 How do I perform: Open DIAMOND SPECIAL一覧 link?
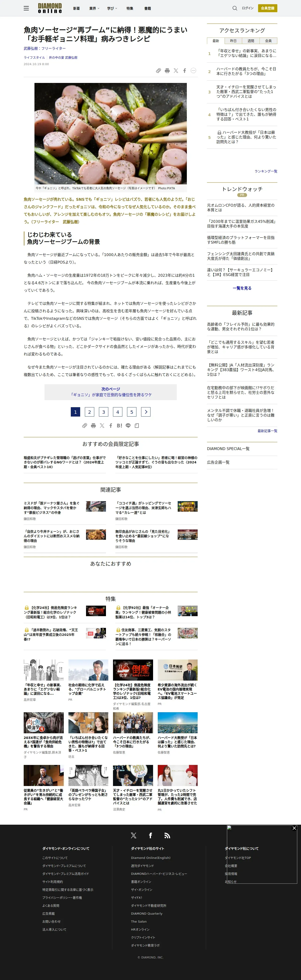click(x=228, y=449)
